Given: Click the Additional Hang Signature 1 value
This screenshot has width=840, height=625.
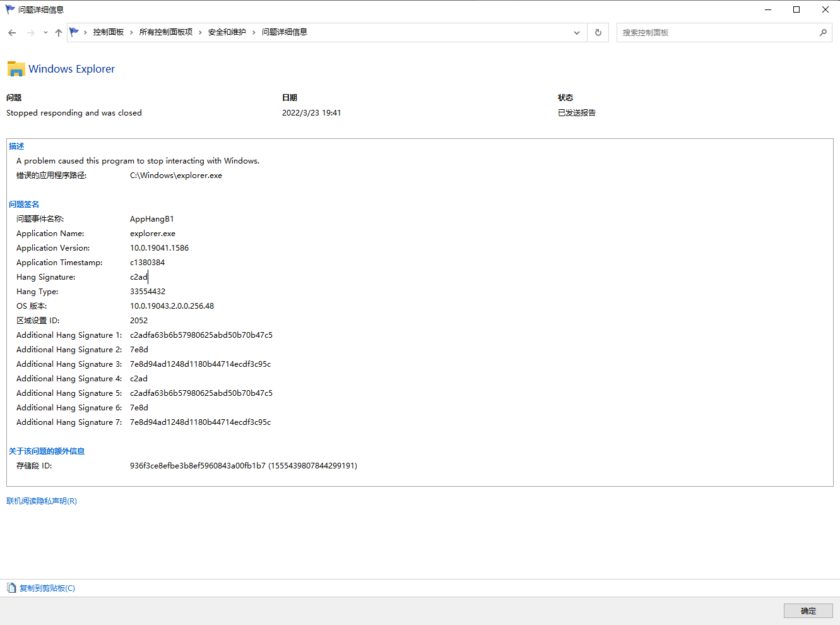Looking at the screenshot, I should tap(201, 335).
